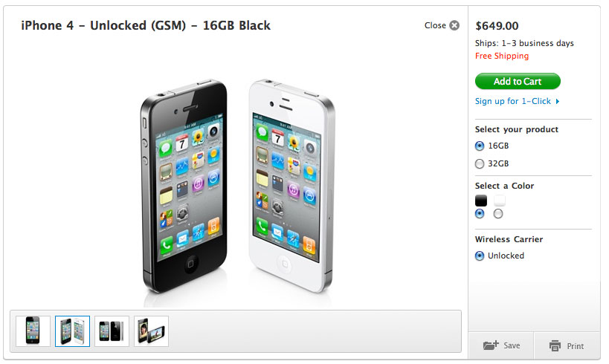This screenshot has height=364, width=609.
Task: Open the Sign up for 1-Click link
Action: click(x=513, y=101)
